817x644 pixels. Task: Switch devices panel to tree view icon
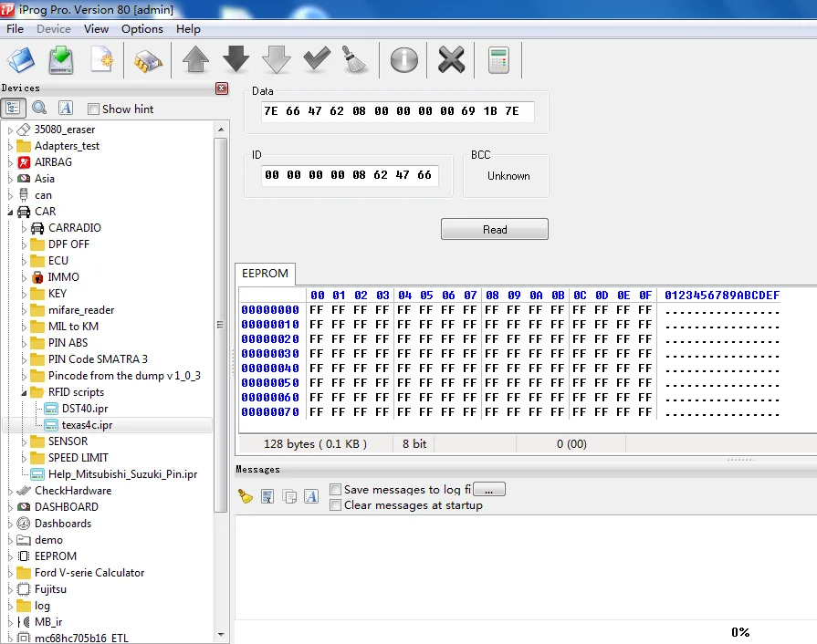pos(13,109)
